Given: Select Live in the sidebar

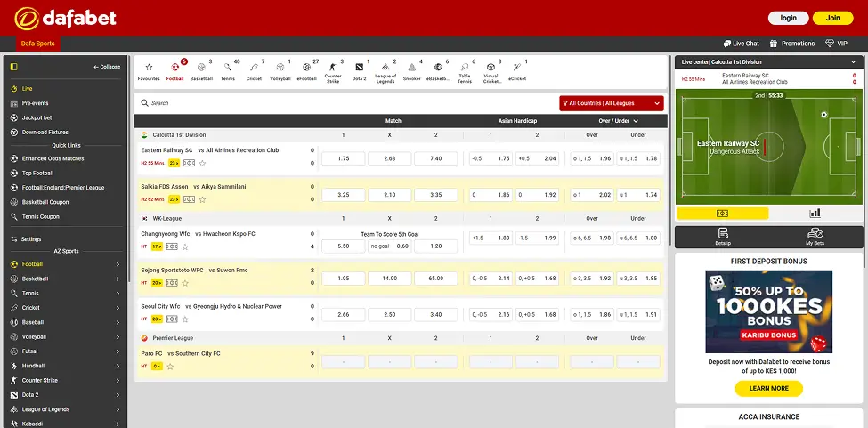Looking at the screenshot, I should click(27, 88).
